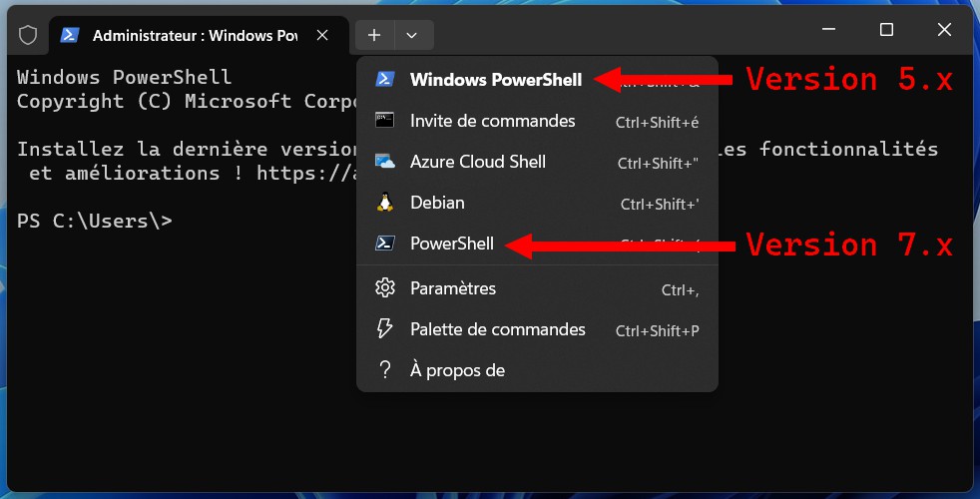
Task: Collapse the new tab profile dropdown arrow
Action: tap(412, 35)
